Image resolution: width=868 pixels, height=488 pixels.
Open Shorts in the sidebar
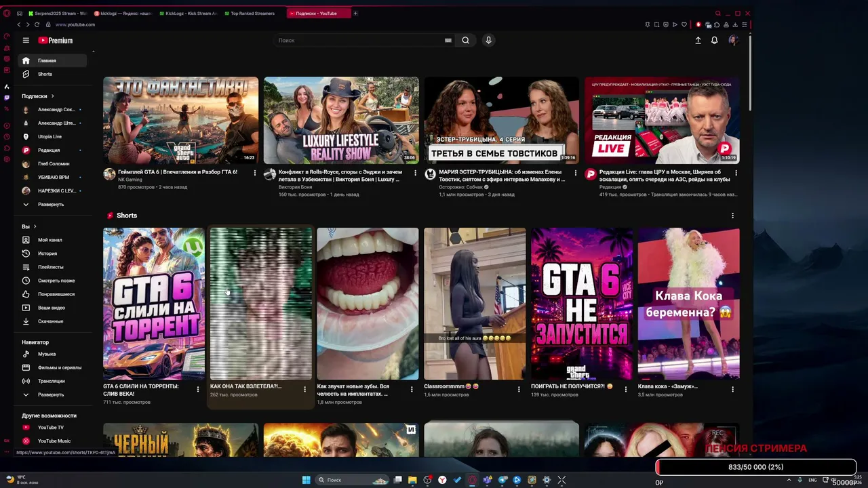pos(52,74)
